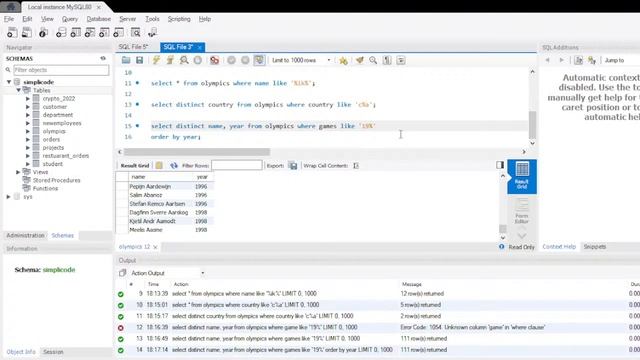Export recordset with the Export icon

pos(293,165)
